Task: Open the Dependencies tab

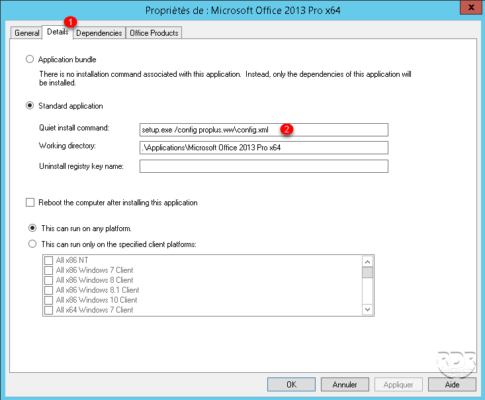Action: pos(99,33)
